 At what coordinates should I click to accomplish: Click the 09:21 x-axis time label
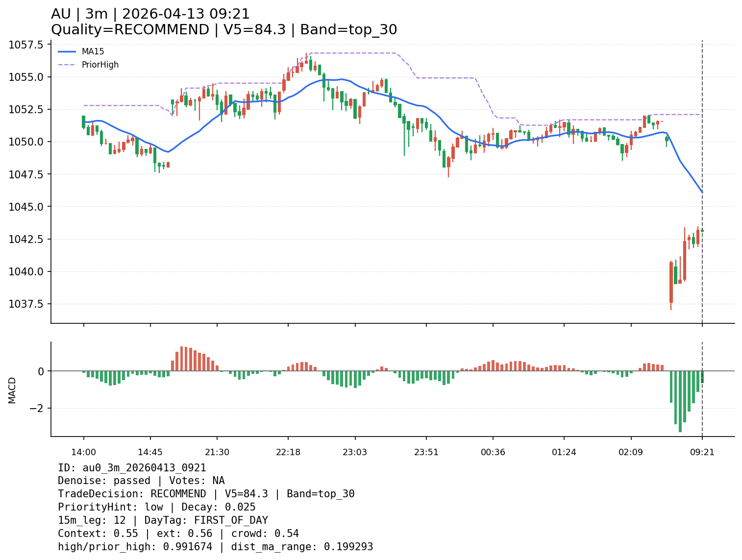[702, 452]
